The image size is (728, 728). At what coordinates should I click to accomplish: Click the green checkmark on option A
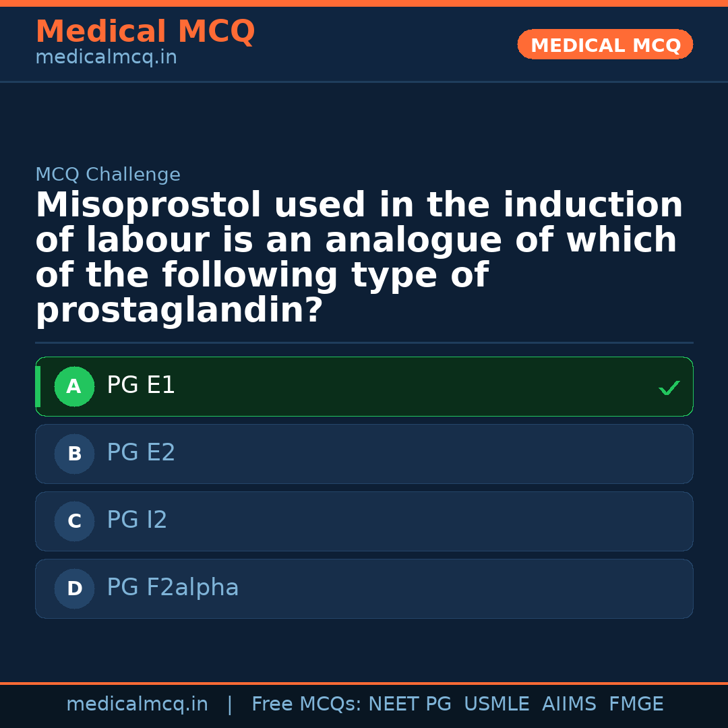click(x=669, y=387)
